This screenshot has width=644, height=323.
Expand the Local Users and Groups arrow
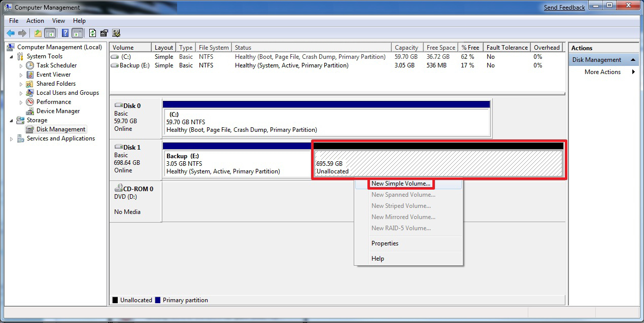click(x=21, y=93)
